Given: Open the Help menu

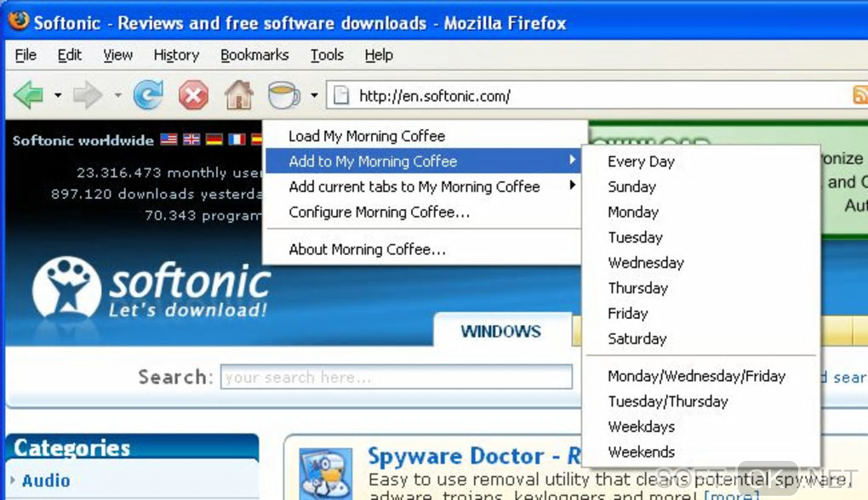Looking at the screenshot, I should point(379,54).
